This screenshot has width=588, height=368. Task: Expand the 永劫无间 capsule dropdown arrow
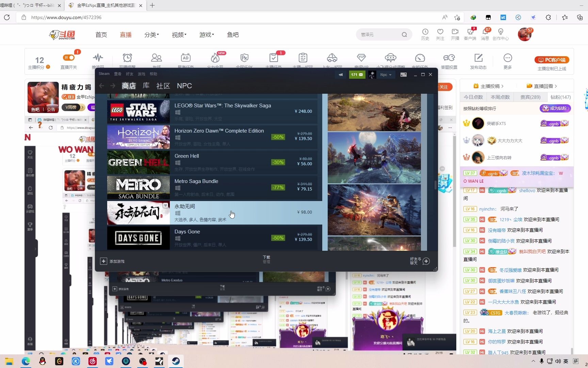click(x=165, y=205)
